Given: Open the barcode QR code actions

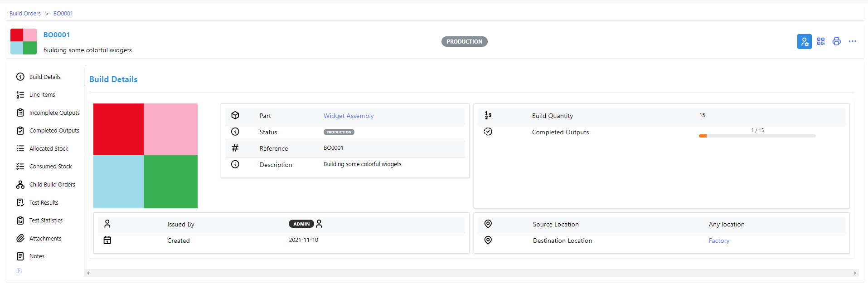Looking at the screenshot, I should coord(820,41).
